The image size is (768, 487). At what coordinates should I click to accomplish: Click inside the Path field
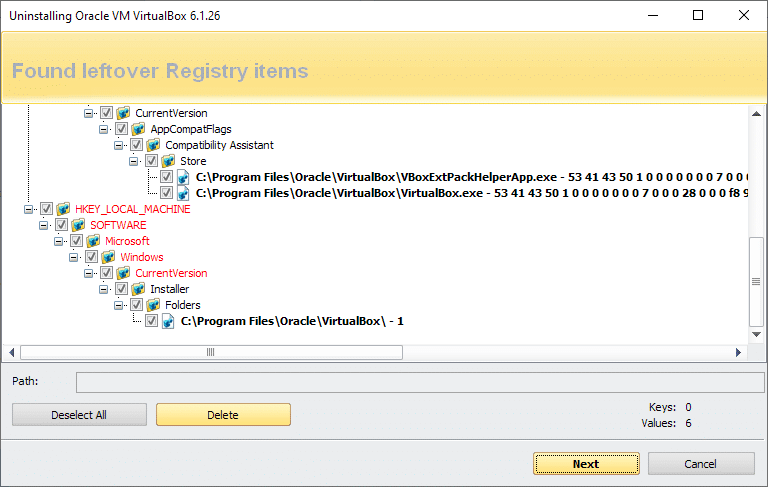(420, 382)
